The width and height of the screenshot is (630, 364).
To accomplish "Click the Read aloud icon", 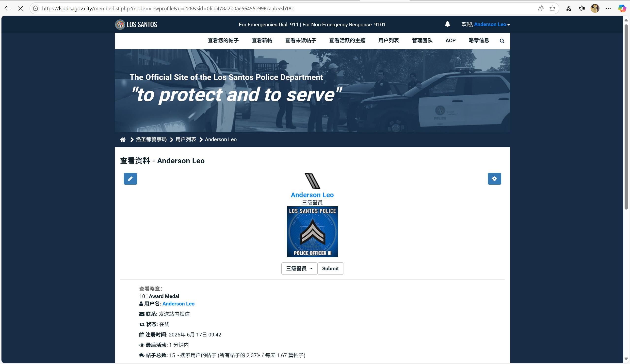I will [540, 9].
